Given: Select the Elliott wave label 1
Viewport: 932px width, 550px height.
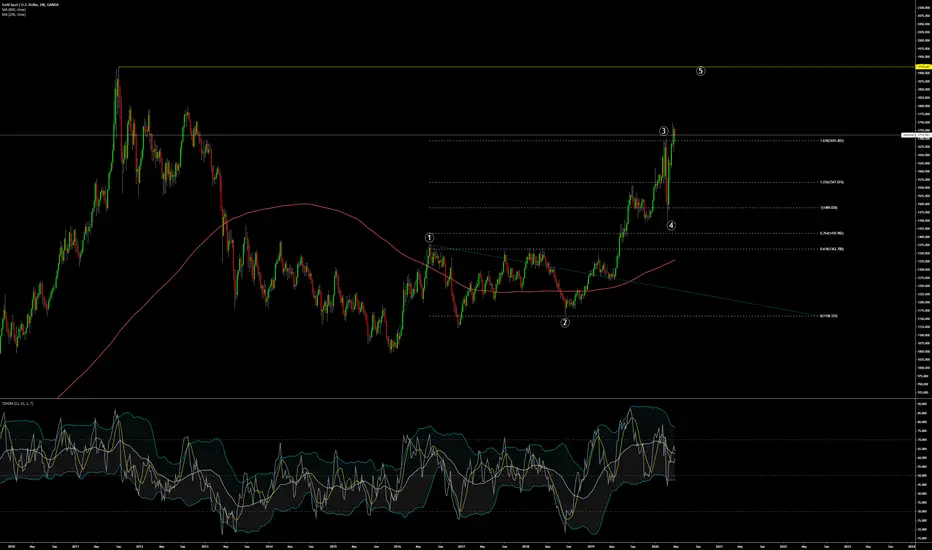Looking at the screenshot, I should point(430,238).
